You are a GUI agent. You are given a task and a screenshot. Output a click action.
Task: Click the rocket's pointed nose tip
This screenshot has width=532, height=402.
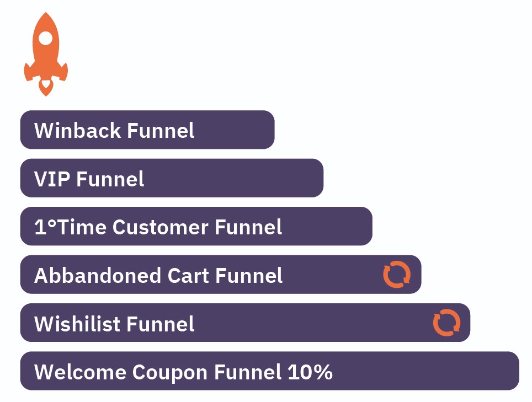coord(46,17)
